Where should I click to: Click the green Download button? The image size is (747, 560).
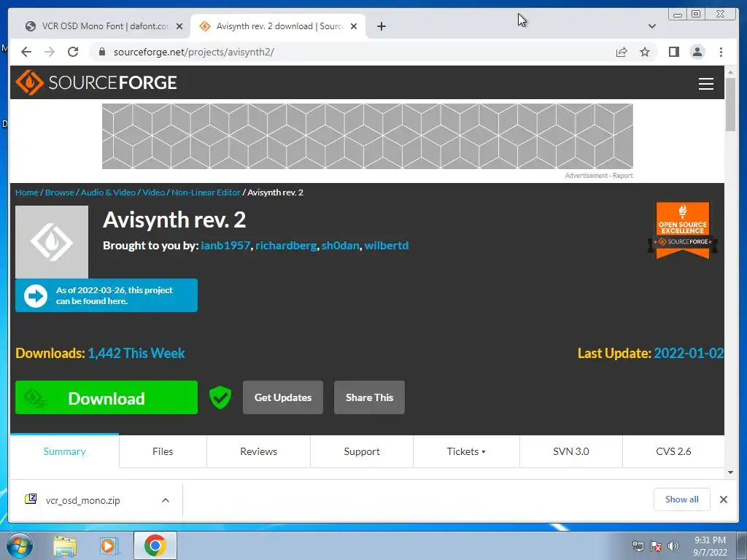coord(107,397)
